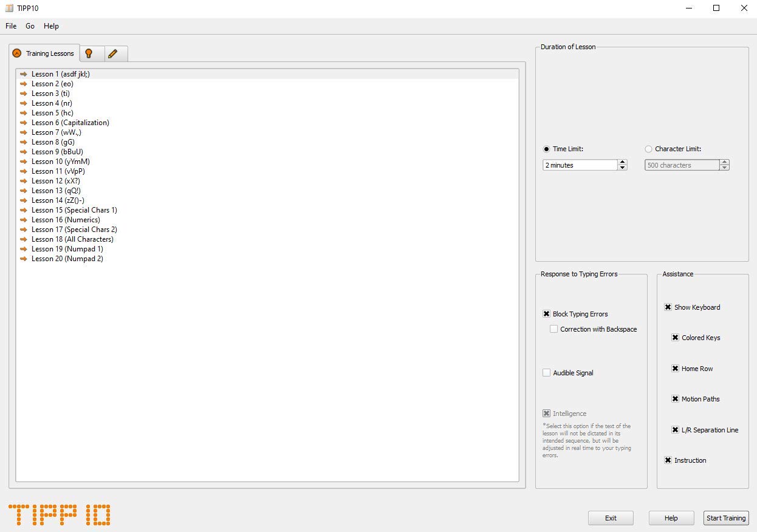Switch to the Training Lessons tab
Image resolution: width=757 pixels, height=532 pixels.
coord(44,53)
